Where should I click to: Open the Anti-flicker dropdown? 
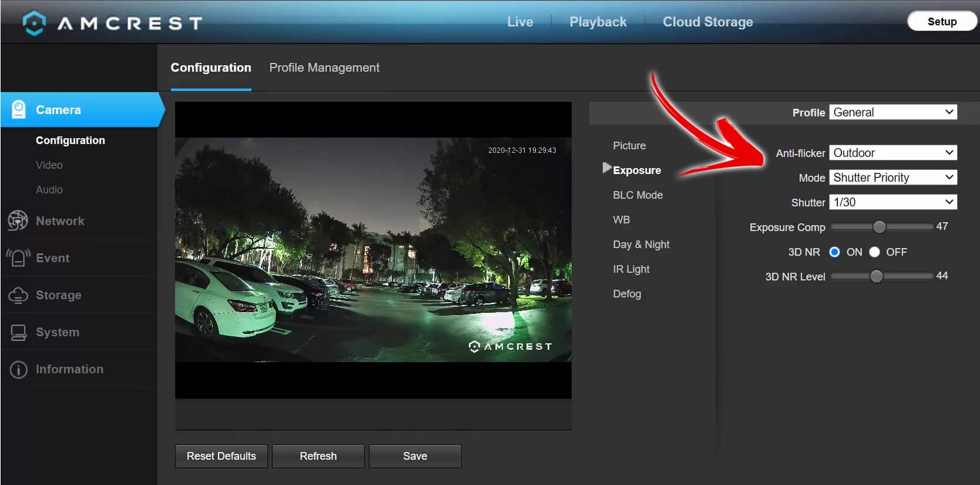coord(892,153)
